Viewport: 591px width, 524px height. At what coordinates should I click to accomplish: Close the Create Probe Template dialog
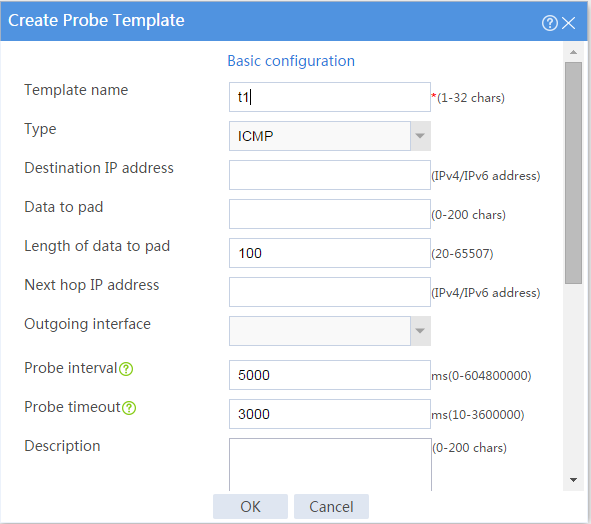pos(568,23)
